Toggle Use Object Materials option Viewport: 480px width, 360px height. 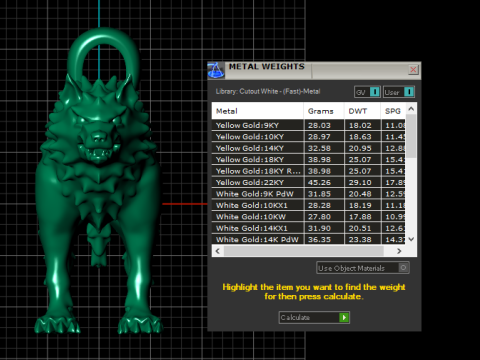click(363, 268)
